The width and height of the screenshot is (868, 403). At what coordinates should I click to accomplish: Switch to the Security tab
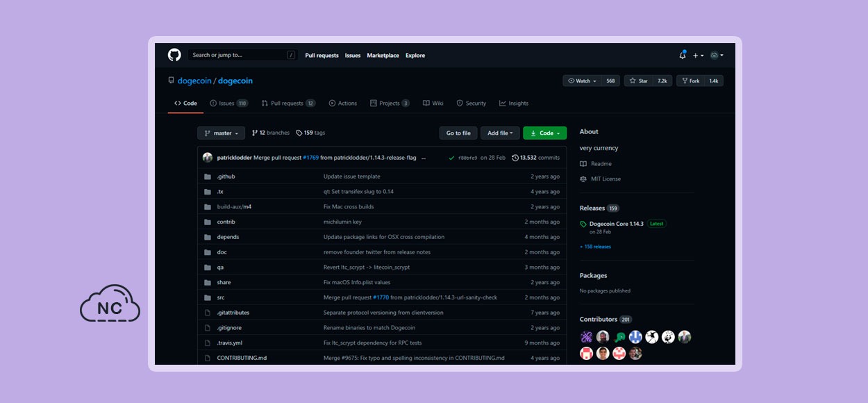coord(471,104)
